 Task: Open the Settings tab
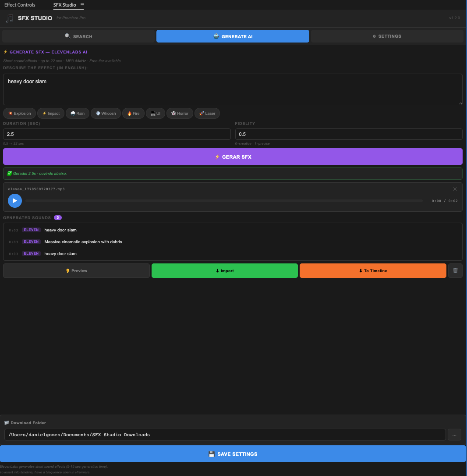coord(387,36)
